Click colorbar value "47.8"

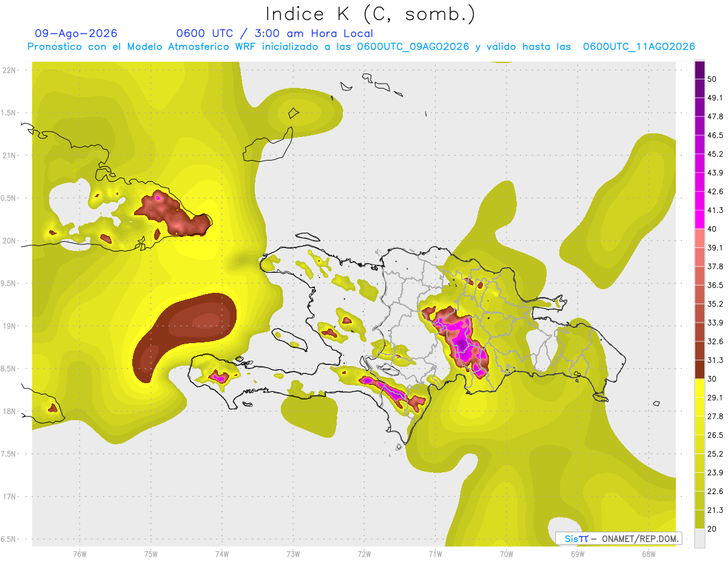coord(715,116)
